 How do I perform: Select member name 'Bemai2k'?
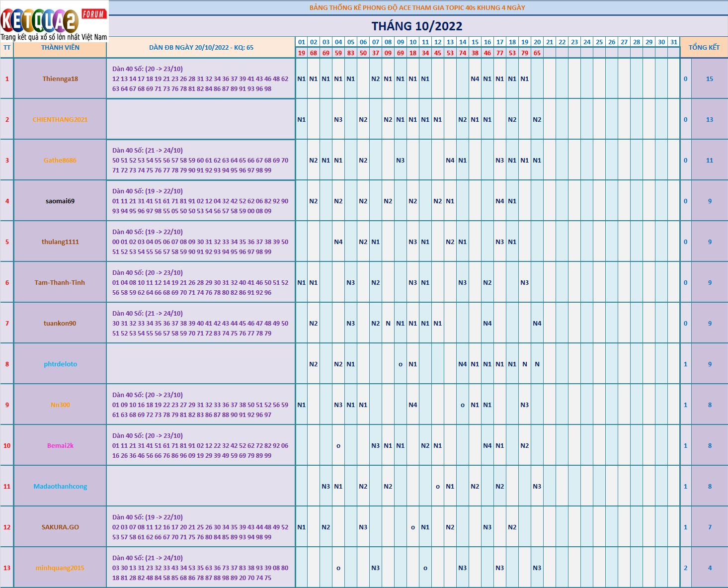(x=60, y=445)
